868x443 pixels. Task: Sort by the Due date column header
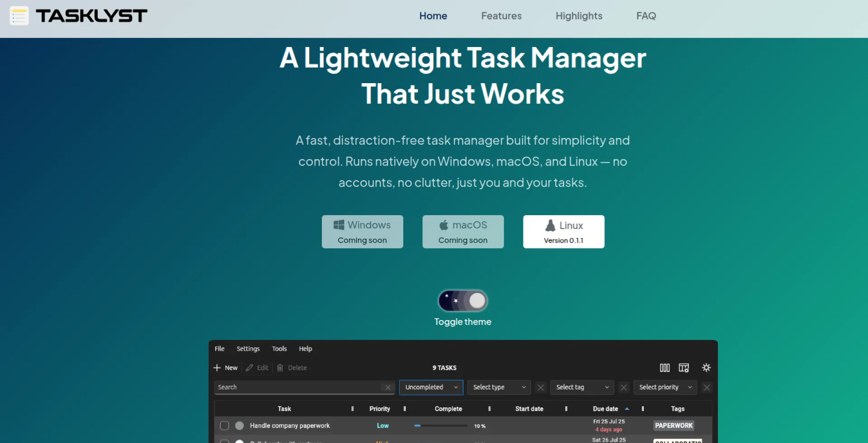click(x=605, y=409)
